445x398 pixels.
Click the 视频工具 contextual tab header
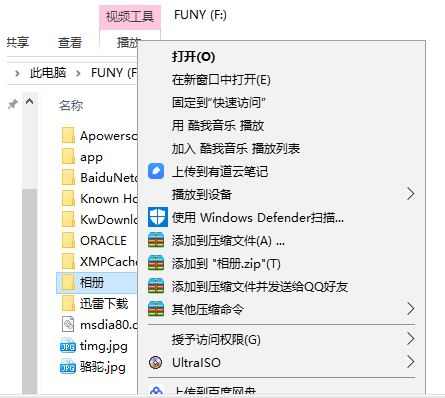pos(130,16)
